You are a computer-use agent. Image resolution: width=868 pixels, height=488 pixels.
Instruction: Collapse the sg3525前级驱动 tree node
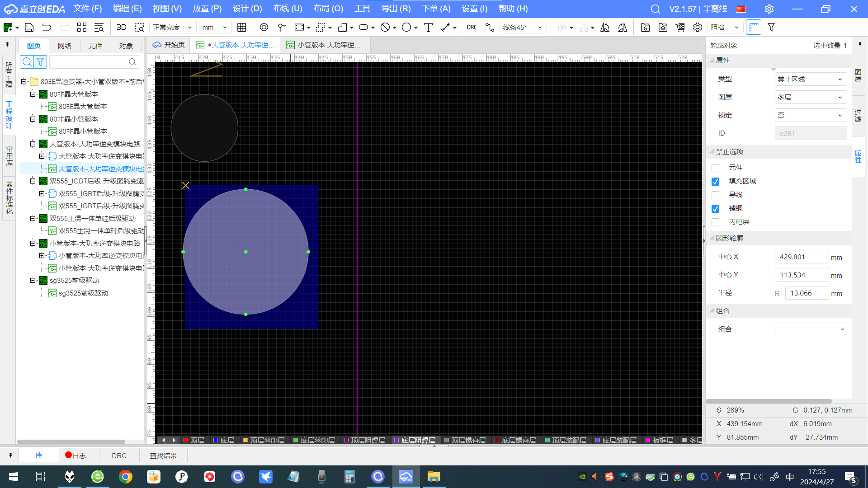click(x=33, y=281)
